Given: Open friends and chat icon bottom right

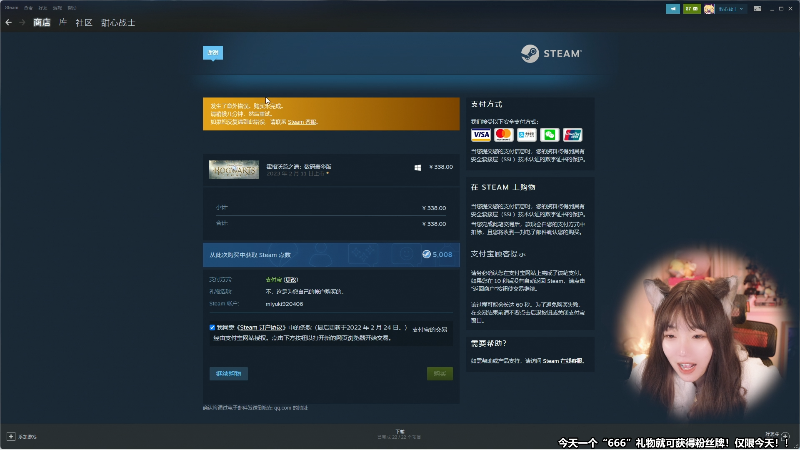Looking at the screenshot, I should tap(785, 435).
